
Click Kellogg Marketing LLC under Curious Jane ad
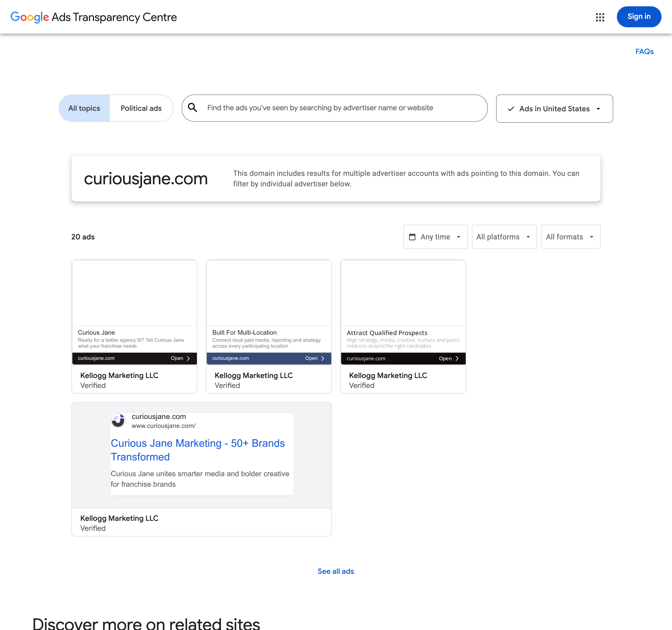coord(119,375)
